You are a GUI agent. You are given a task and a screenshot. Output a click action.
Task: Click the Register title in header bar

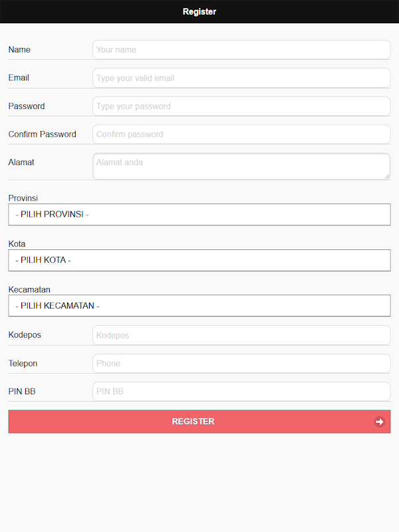[x=199, y=12]
